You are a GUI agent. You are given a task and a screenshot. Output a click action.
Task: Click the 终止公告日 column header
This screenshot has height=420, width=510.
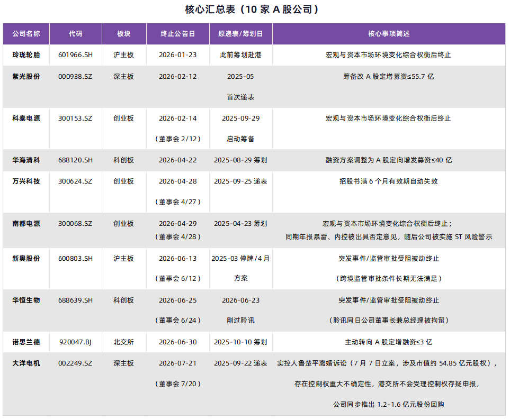pyautogui.click(x=178, y=34)
